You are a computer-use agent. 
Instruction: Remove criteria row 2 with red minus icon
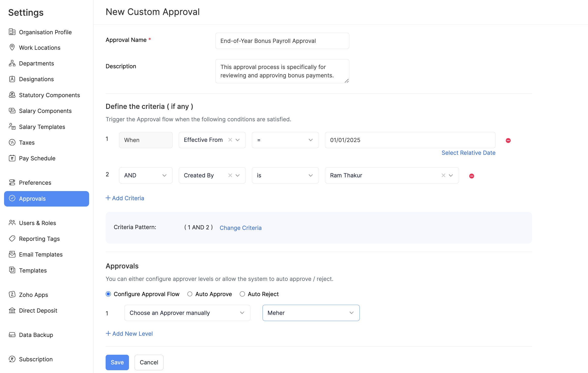pos(472,176)
